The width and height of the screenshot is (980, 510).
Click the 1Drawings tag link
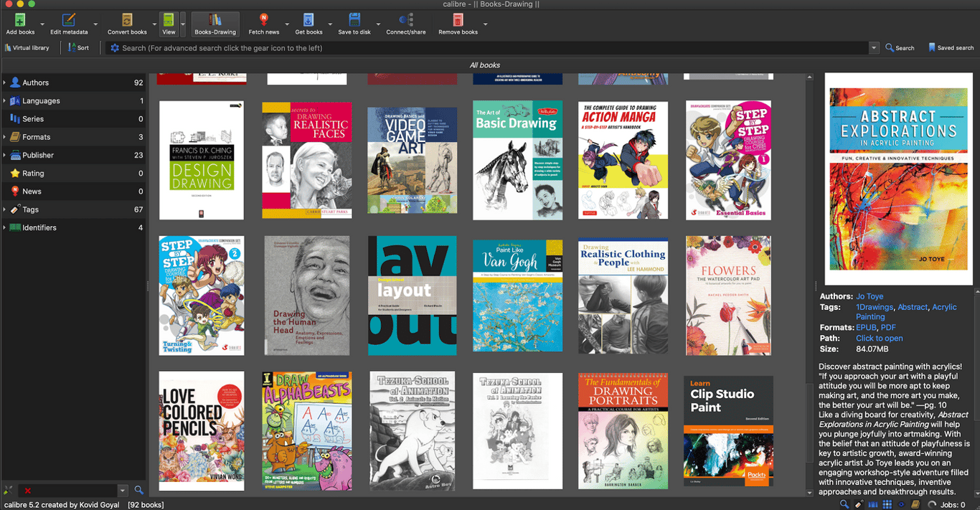(x=875, y=307)
